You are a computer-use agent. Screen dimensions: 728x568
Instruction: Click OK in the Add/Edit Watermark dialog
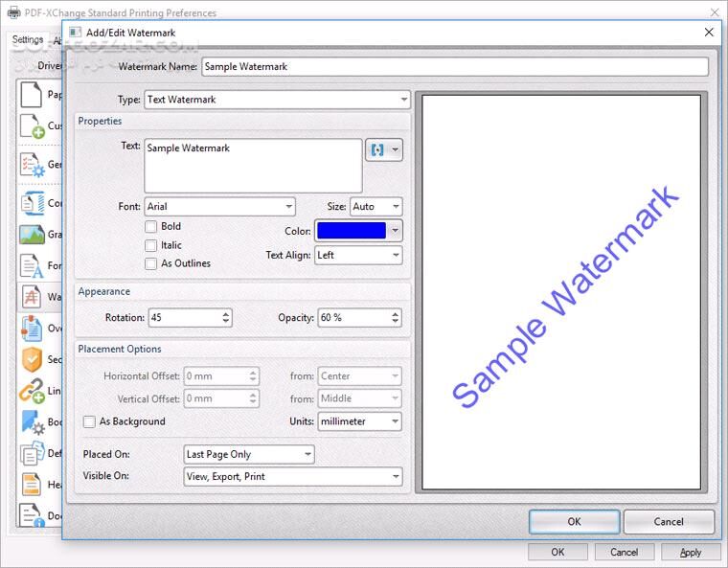tap(573, 522)
